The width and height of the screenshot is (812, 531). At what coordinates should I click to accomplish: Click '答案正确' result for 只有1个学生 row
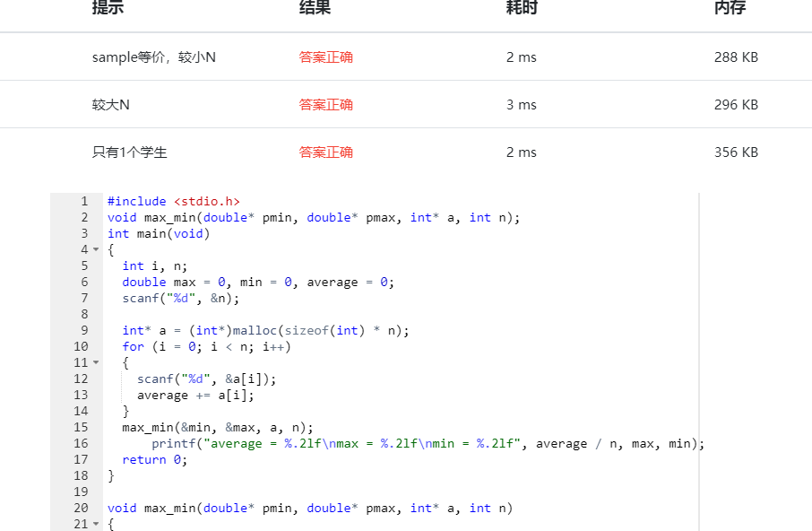point(325,152)
